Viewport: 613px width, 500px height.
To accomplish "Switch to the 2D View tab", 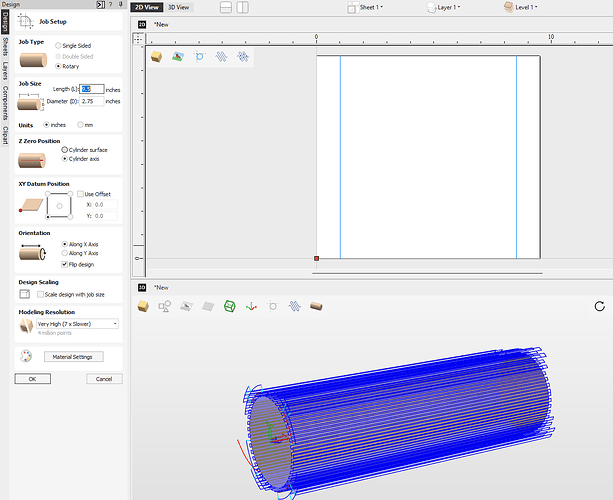I will [x=147, y=7].
